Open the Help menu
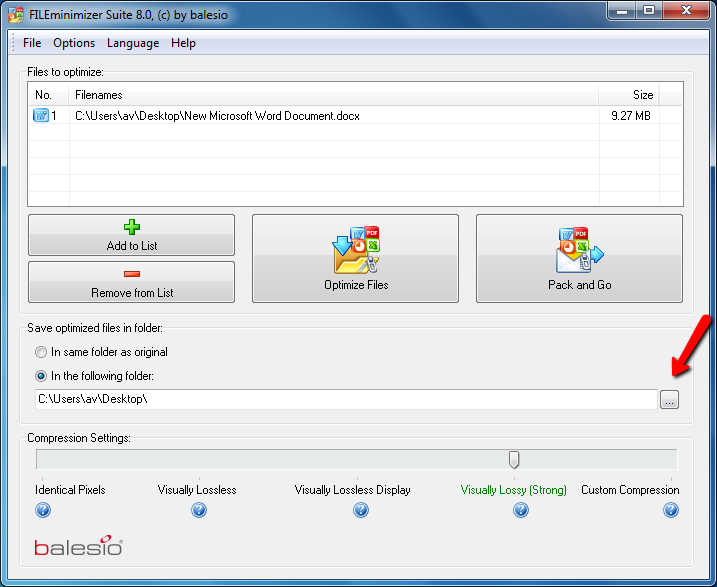 point(183,43)
